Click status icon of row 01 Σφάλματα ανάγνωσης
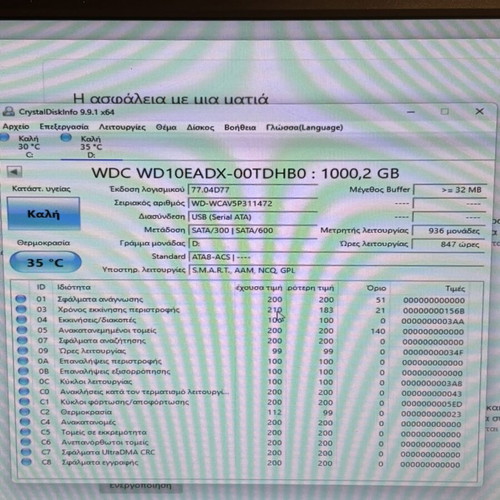The height and width of the screenshot is (500, 500). 21,299
